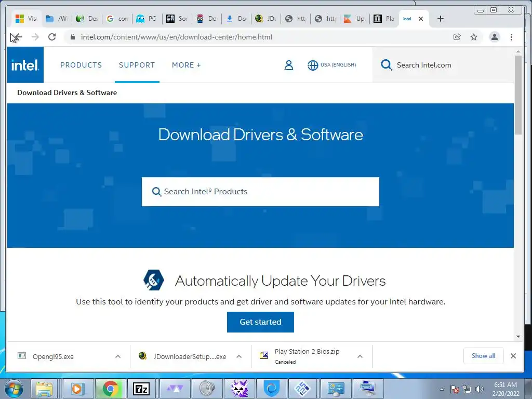This screenshot has height=399, width=532.
Task: Open Chrome's three-dot menu
Action: pyautogui.click(x=511, y=37)
